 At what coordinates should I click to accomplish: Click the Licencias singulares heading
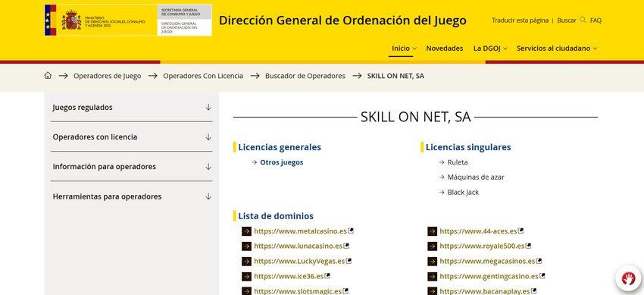(x=468, y=147)
